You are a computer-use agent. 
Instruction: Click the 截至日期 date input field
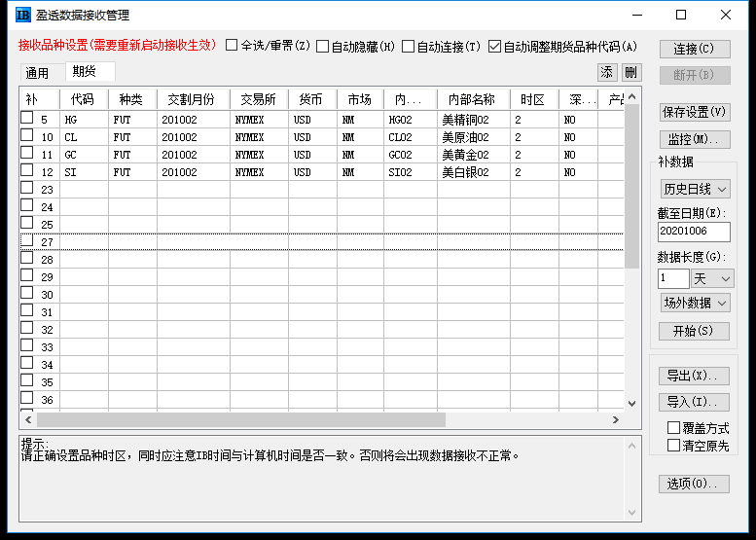click(x=694, y=233)
